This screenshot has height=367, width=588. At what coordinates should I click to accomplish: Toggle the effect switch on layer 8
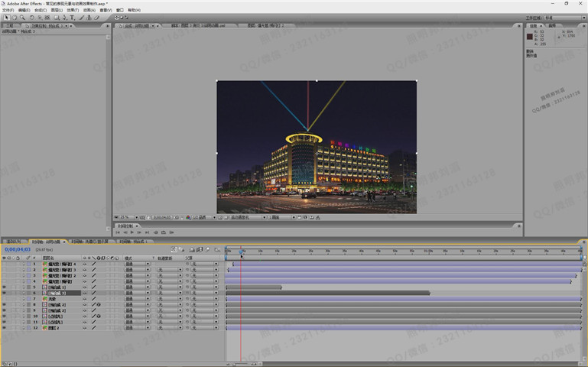(x=99, y=304)
